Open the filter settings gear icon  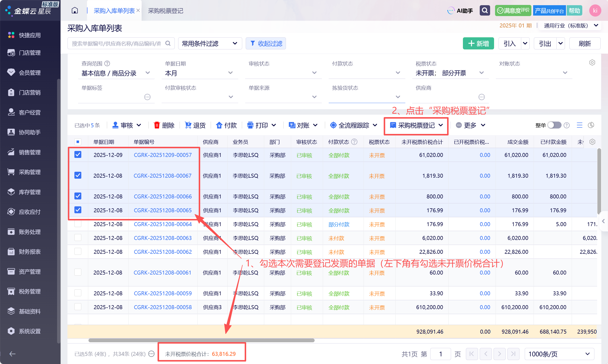click(592, 63)
